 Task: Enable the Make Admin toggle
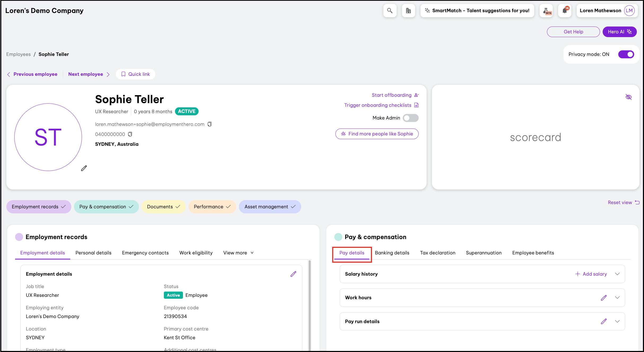pos(410,118)
